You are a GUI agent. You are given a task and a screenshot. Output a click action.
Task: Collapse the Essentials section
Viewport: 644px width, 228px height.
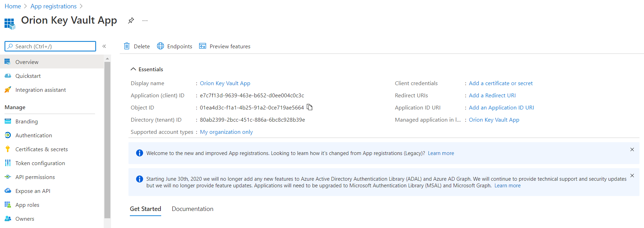[133, 69]
